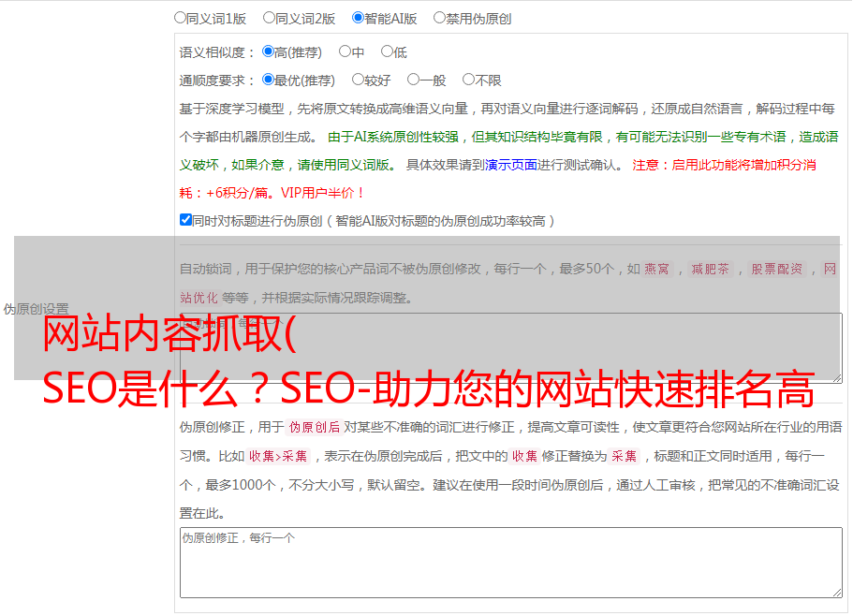The width and height of the screenshot is (853, 616).
Task: Set 通顺度要求 to 一般
Action: (x=413, y=80)
